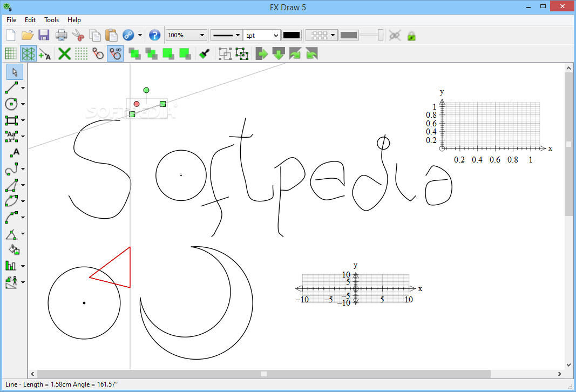Click the crossed-out grey link icon

(395, 36)
